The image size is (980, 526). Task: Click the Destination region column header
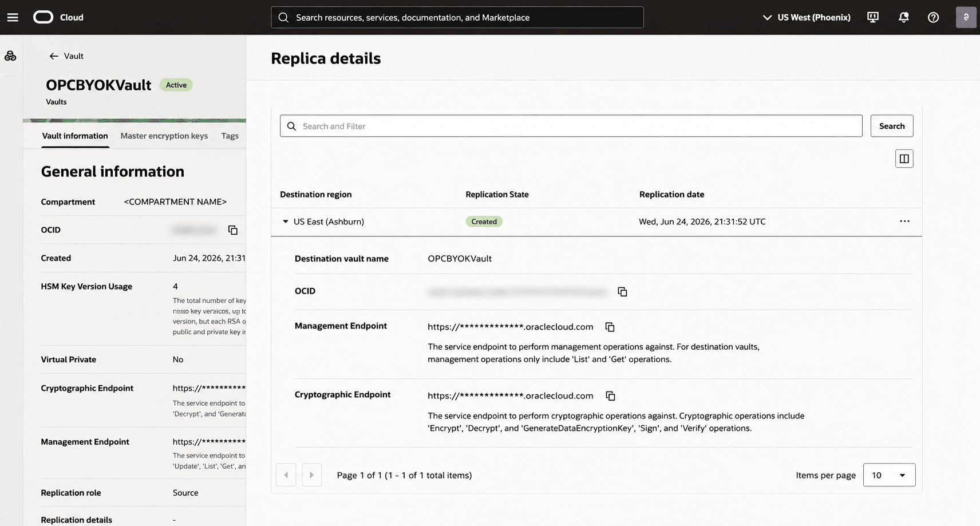pyautogui.click(x=316, y=195)
